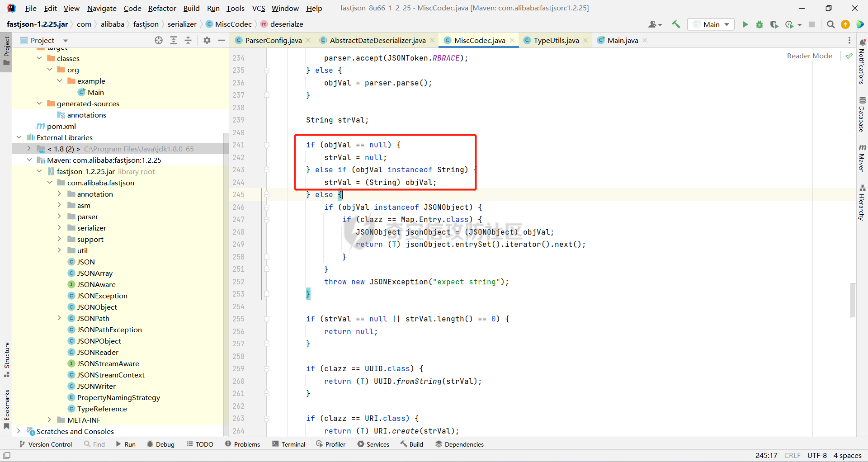This screenshot has height=462, width=868.
Task: Toggle the Maven side tool window
Action: (862, 158)
